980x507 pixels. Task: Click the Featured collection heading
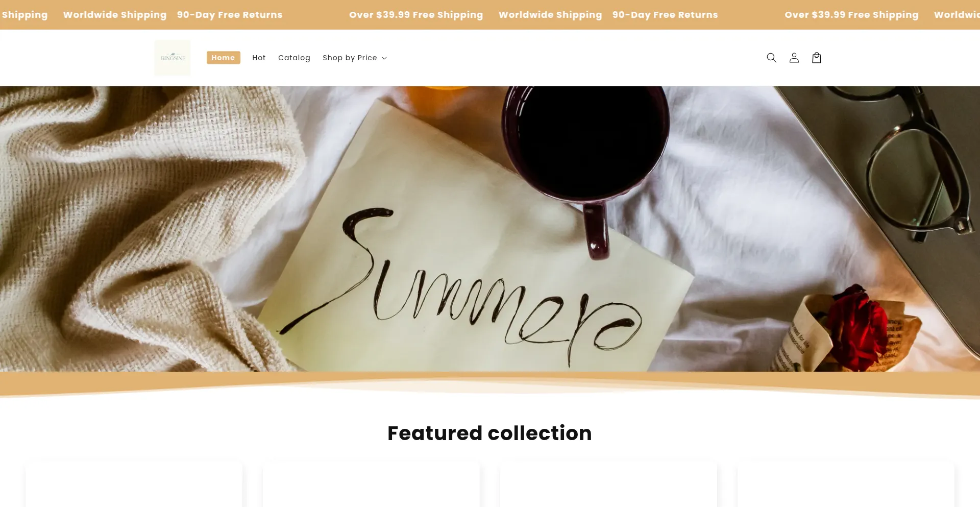point(489,433)
